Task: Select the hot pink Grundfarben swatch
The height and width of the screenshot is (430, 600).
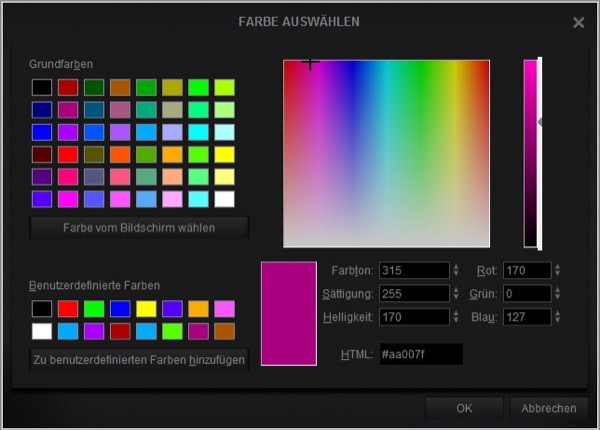Action: [68, 177]
